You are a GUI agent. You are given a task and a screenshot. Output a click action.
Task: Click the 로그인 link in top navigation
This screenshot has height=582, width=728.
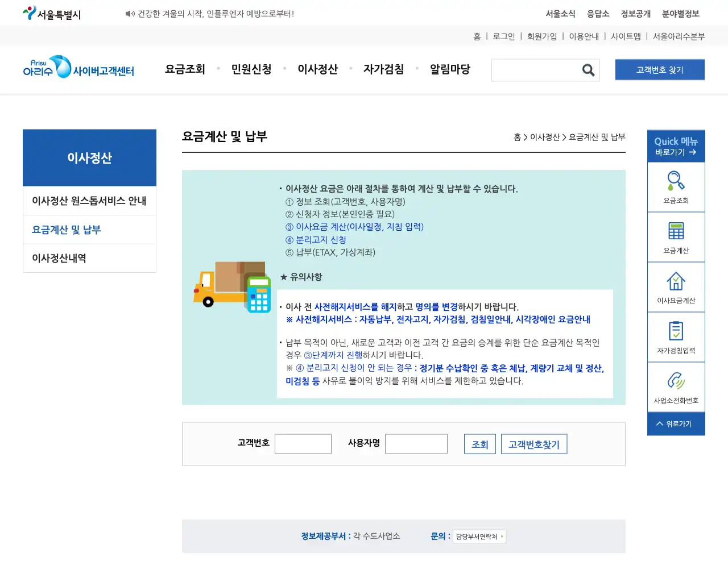503,36
